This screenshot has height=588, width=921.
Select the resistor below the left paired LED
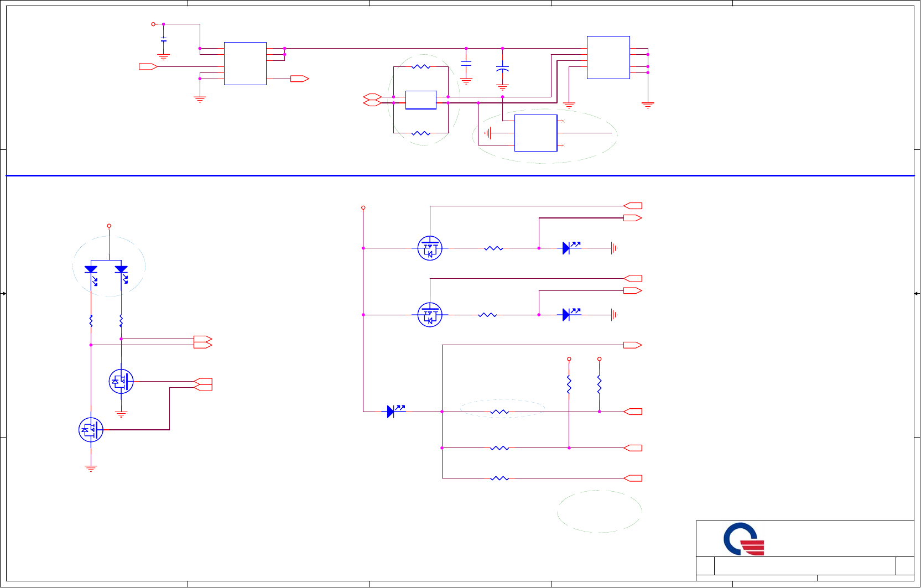pyautogui.click(x=91, y=321)
